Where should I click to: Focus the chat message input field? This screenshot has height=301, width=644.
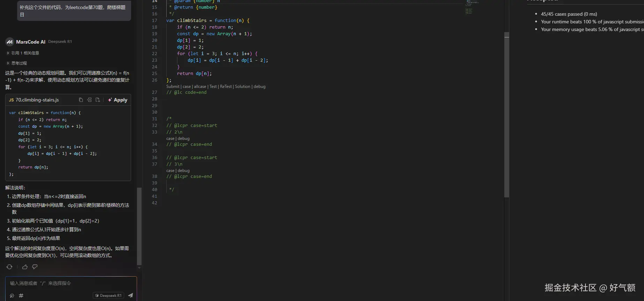pyautogui.click(x=70, y=283)
